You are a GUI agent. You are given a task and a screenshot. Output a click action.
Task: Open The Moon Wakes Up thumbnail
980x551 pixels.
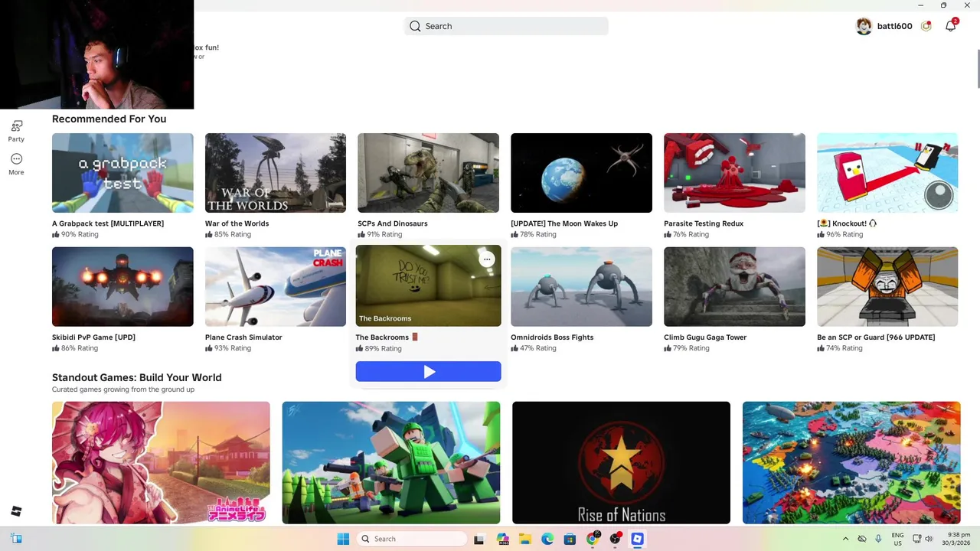coord(581,173)
